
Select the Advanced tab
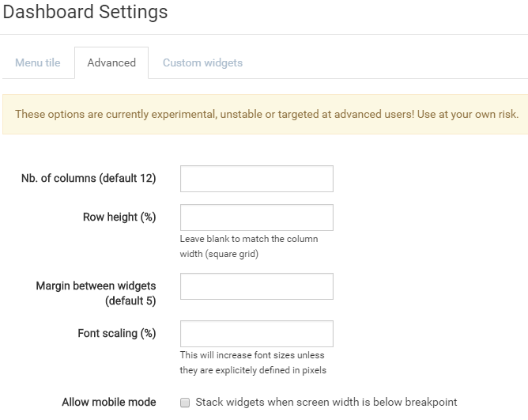[x=111, y=62]
